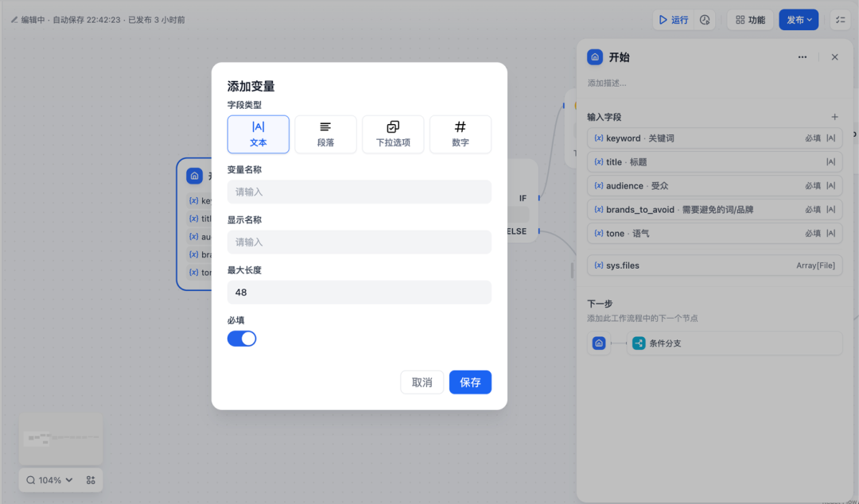Select the 文本 field type
The width and height of the screenshot is (859, 504).
[258, 134]
